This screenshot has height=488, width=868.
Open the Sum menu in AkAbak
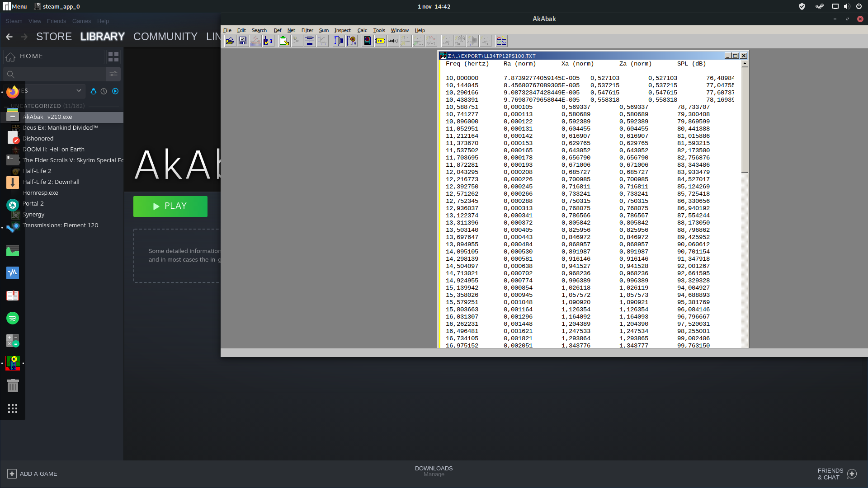[x=324, y=31]
